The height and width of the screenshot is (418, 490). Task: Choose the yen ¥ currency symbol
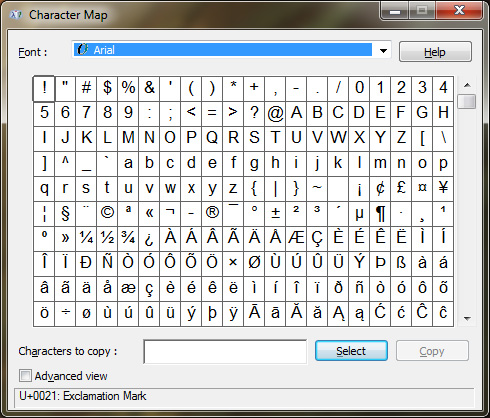443,188
